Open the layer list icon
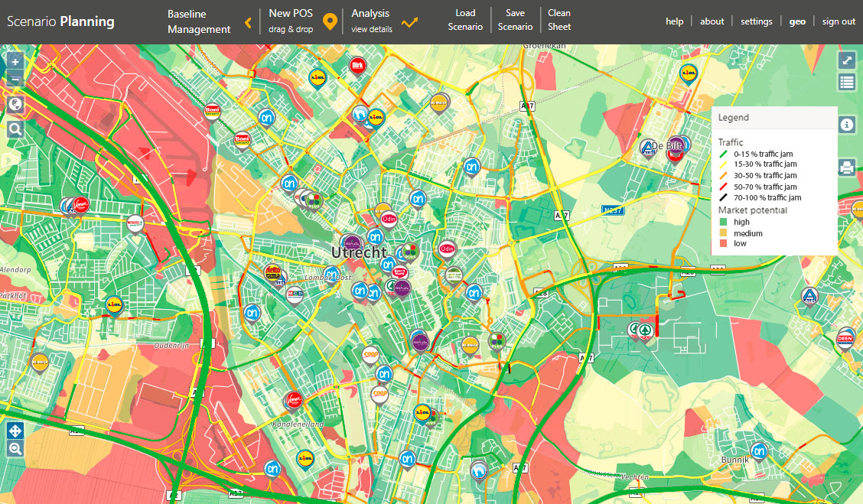Image resolution: width=863 pixels, height=504 pixels. (846, 83)
